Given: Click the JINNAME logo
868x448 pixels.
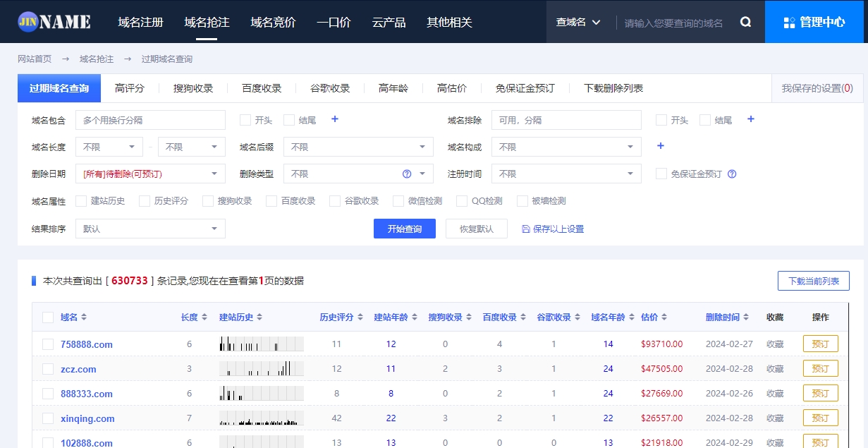Looking at the screenshot, I should coord(54,22).
